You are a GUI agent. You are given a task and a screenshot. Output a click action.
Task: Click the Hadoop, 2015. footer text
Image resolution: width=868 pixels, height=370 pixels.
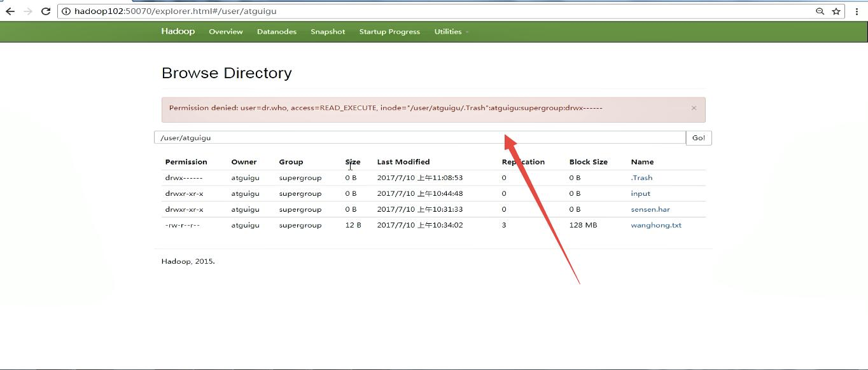click(x=188, y=261)
